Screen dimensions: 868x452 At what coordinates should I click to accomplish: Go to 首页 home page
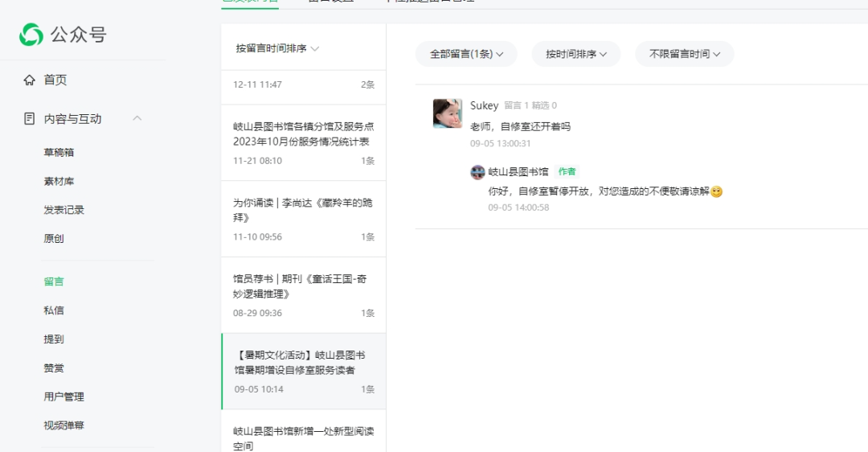[x=55, y=80]
